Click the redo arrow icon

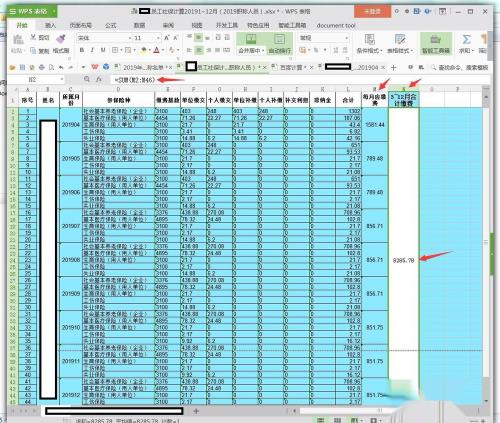[71, 68]
